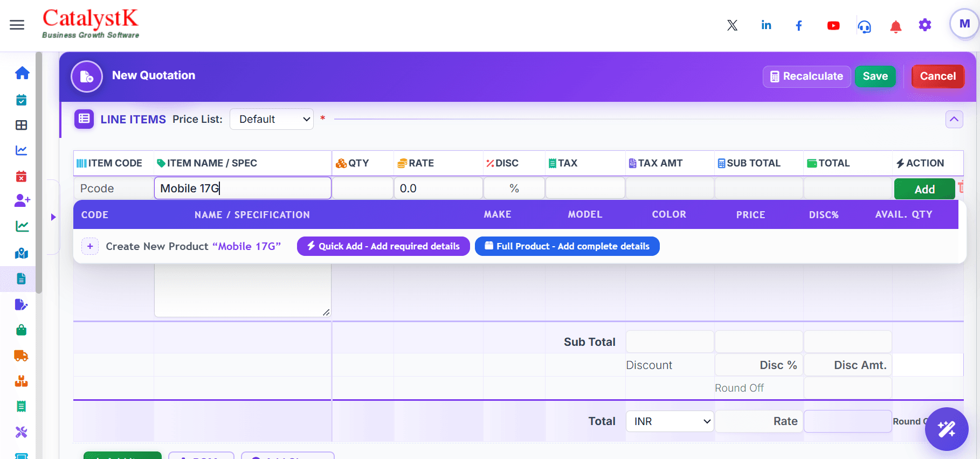
Task: Open the black table grid sidebar icon
Action: pos(22,125)
